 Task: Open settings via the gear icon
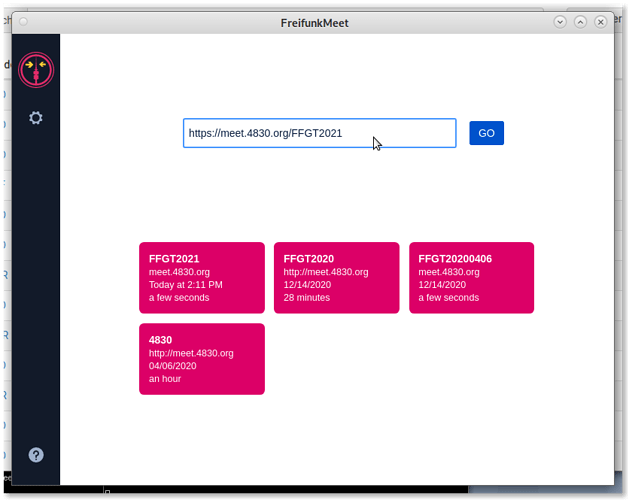coord(36,118)
